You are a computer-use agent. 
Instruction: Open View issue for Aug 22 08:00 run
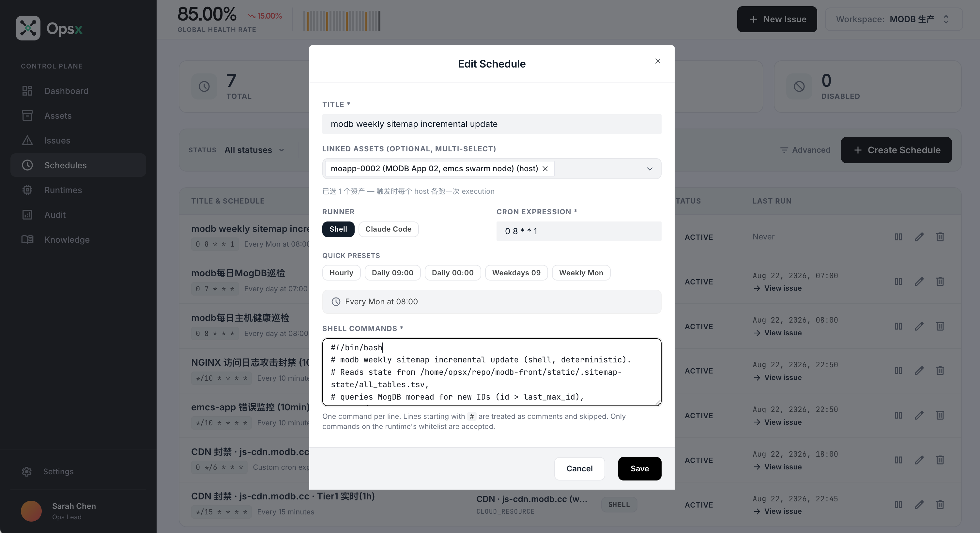(778, 333)
